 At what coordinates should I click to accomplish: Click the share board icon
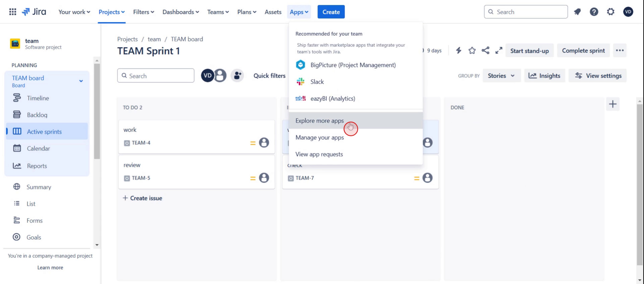coord(485,51)
